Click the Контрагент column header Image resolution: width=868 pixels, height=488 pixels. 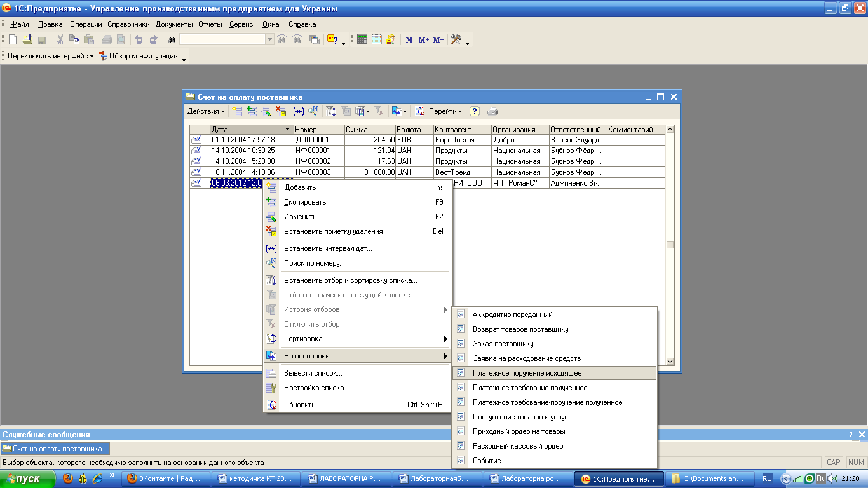click(x=462, y=130)
